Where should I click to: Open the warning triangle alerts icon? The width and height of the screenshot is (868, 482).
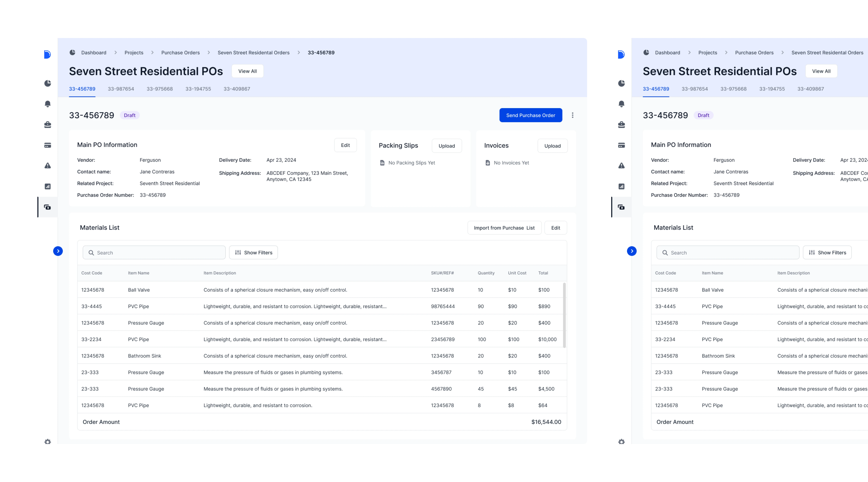tap(47, 166)
